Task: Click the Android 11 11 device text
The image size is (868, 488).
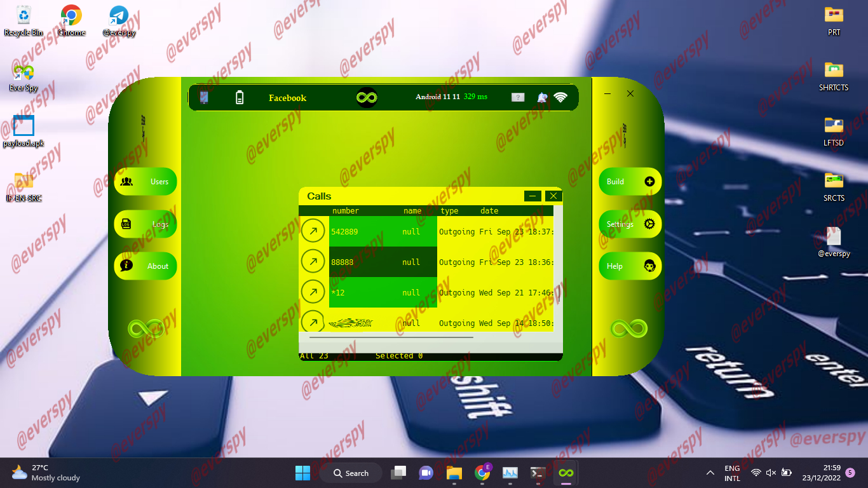Action: 438,97
